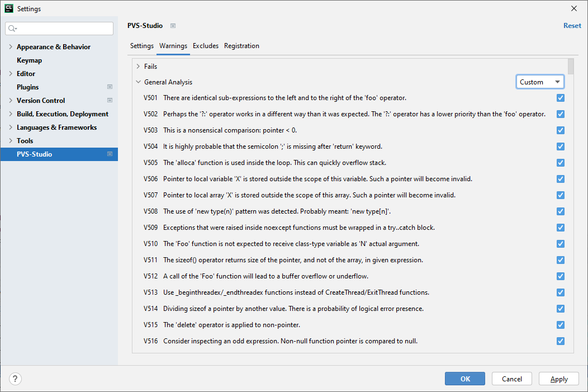Select the V503 pointer comparison description
This screenshot has height=392, width=588.
tap(230, 130)
